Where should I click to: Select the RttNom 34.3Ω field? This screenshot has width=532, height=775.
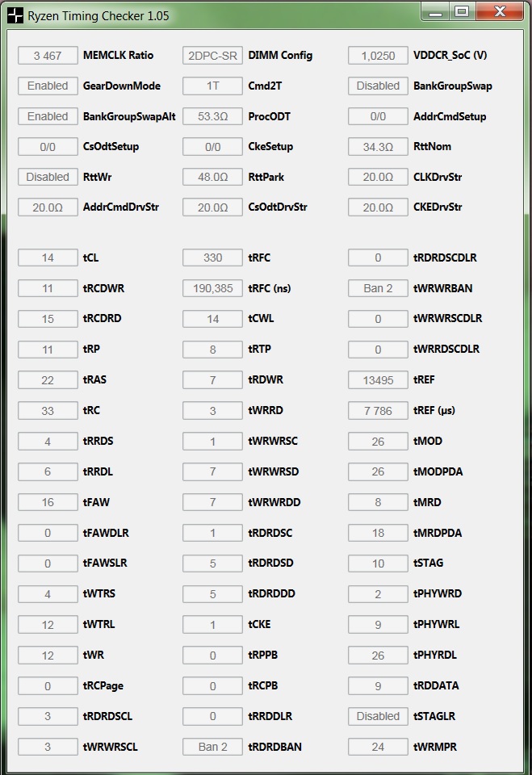(379, 147)
